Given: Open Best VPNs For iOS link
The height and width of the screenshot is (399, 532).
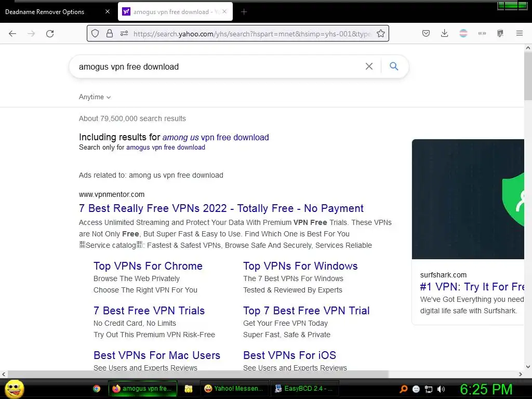Looking at the screenshot, I should pyautogui.click(x=289, y=355).
